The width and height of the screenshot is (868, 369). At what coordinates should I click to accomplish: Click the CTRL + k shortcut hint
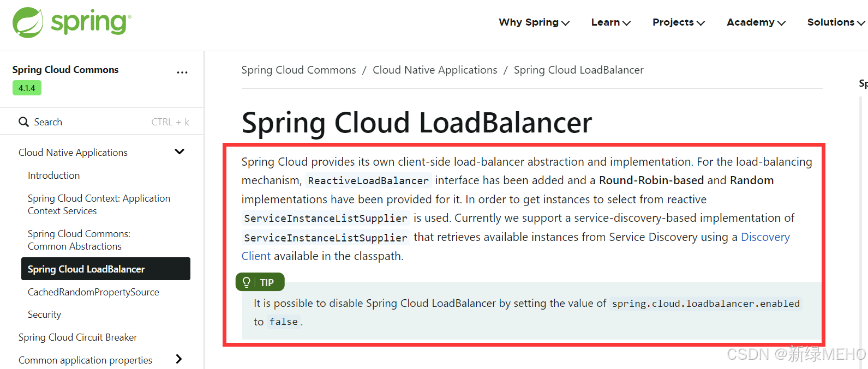click(170, 122)
